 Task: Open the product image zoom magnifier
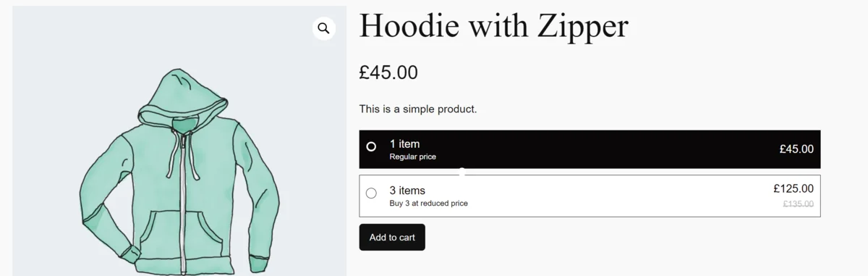pyautogui.click(x=323, y=28)
